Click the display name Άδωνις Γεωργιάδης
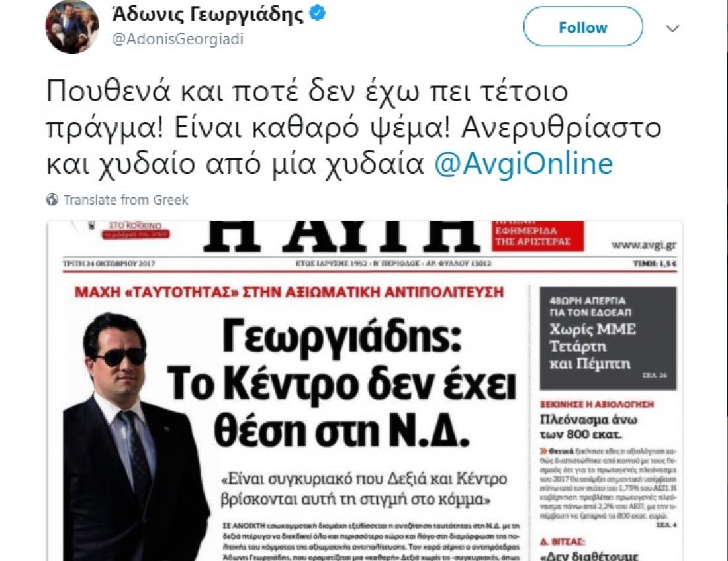The height and width of the screenshot is (561, 728). [x=208, y=14]
